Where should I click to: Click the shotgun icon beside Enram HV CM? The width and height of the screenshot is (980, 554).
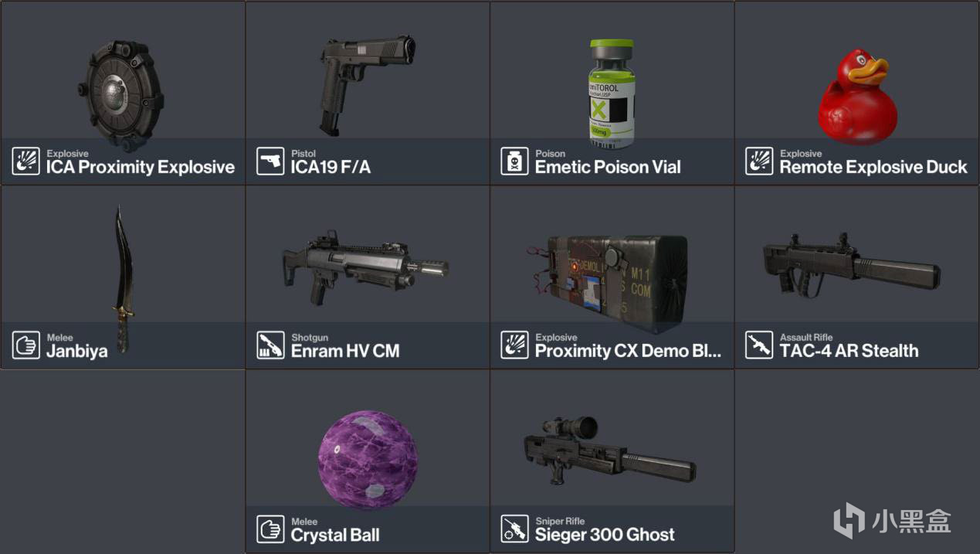pos(270,345)
